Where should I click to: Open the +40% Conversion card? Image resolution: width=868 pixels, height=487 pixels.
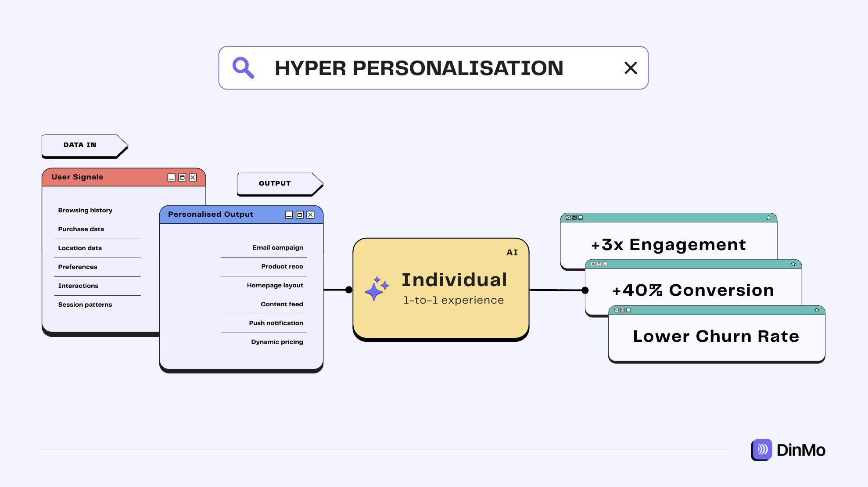[693, 290]
